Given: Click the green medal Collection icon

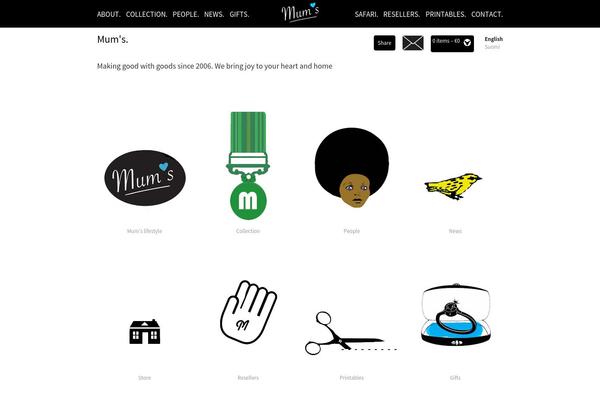Looking at the screenshot, I should [x=248, y=165].
